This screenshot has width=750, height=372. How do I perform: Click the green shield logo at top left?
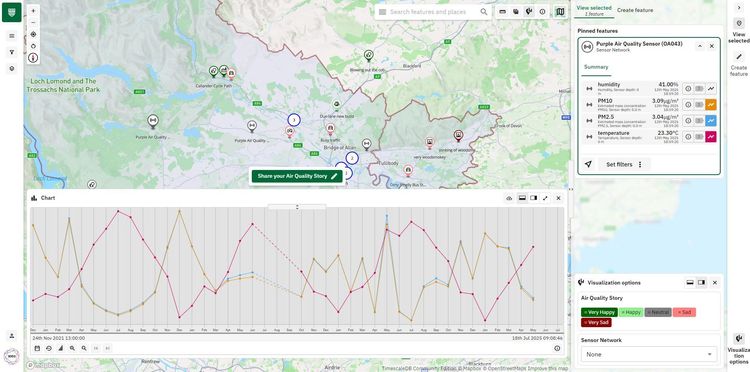click(x=11, y=12)
